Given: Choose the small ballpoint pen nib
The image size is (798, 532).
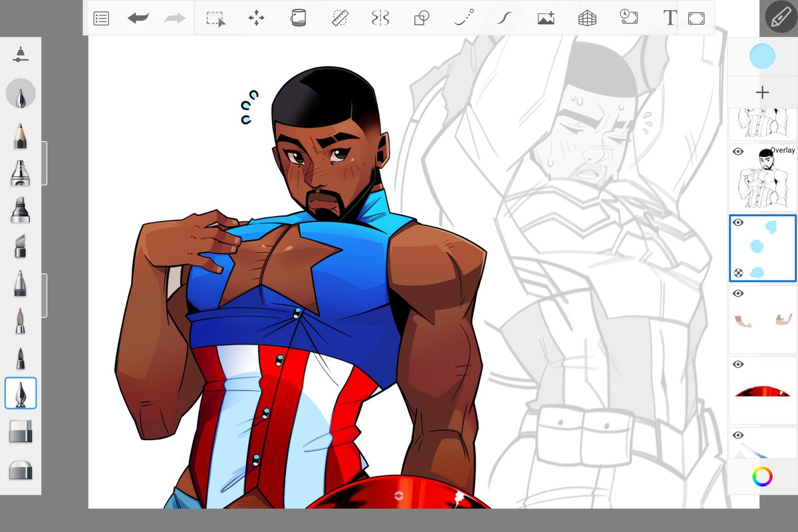Looking at the screenshot, I should (x=21, y=358).
